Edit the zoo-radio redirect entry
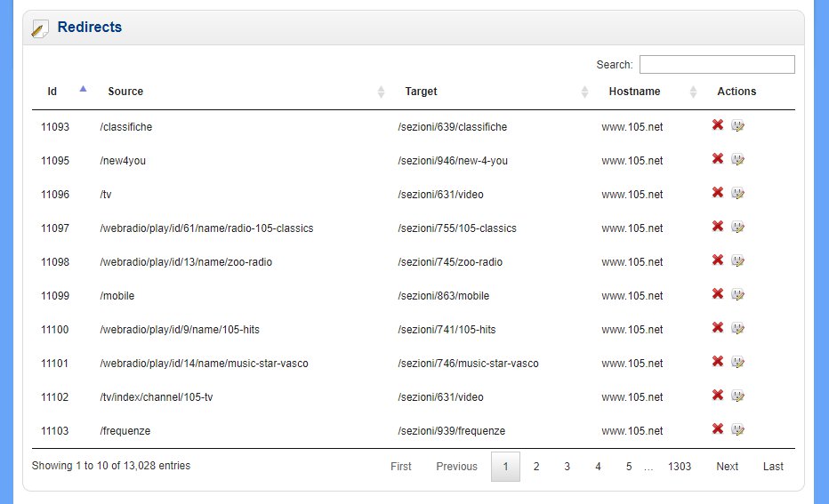The height and width of the screenshot is (504, 829). point(737,261)
